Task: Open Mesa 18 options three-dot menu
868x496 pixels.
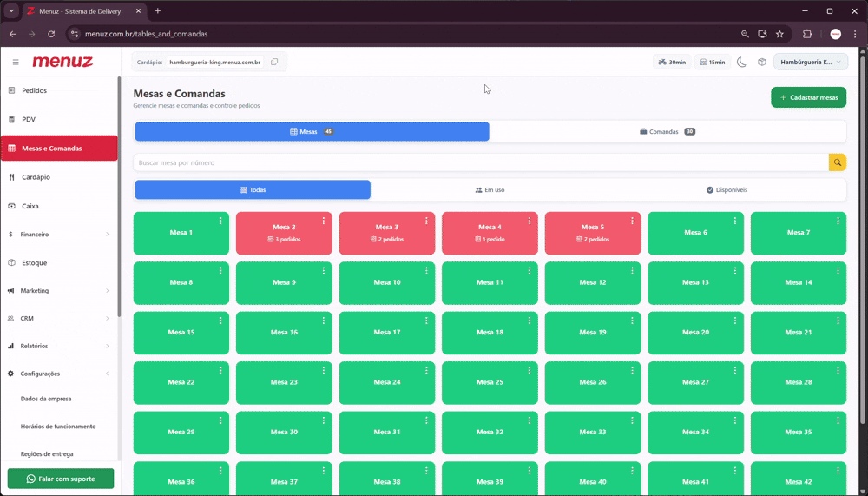Action: [529, 321]
